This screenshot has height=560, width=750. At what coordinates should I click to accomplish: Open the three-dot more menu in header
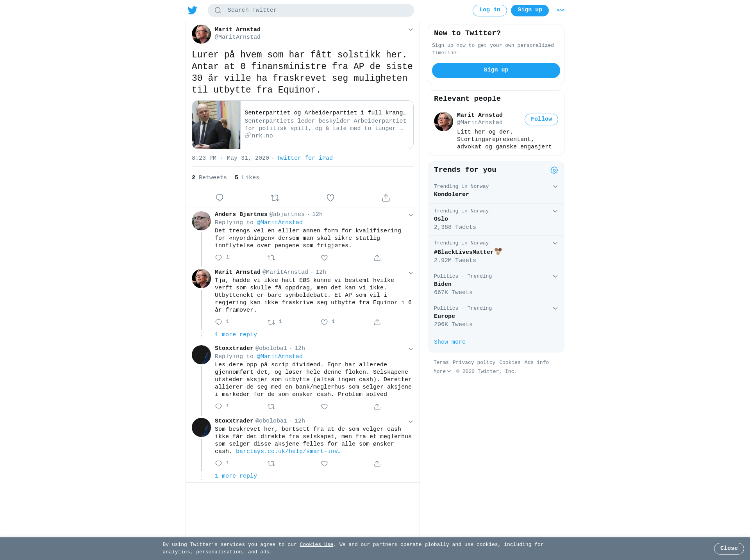pyautogui.click(x=561, y=11)
